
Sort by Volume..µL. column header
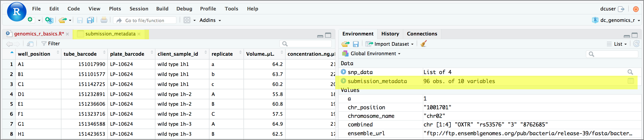pyautogui.click(x=264, y=54)
